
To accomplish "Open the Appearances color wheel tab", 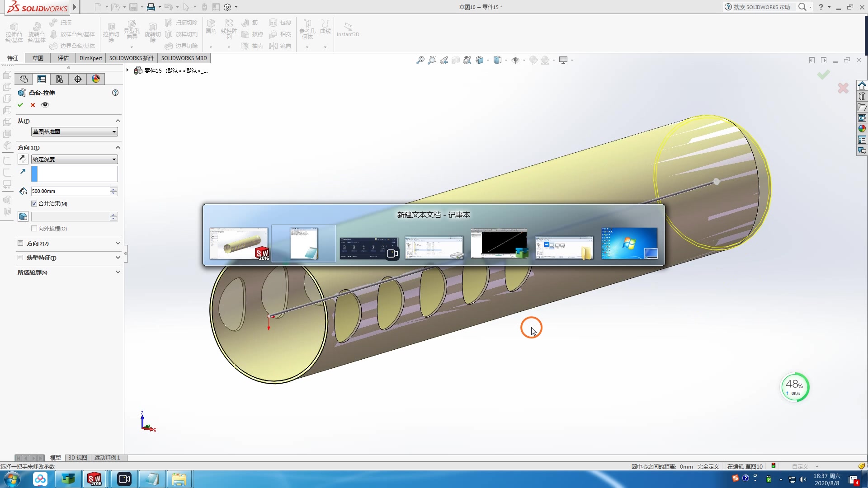I will pos(96,79).
